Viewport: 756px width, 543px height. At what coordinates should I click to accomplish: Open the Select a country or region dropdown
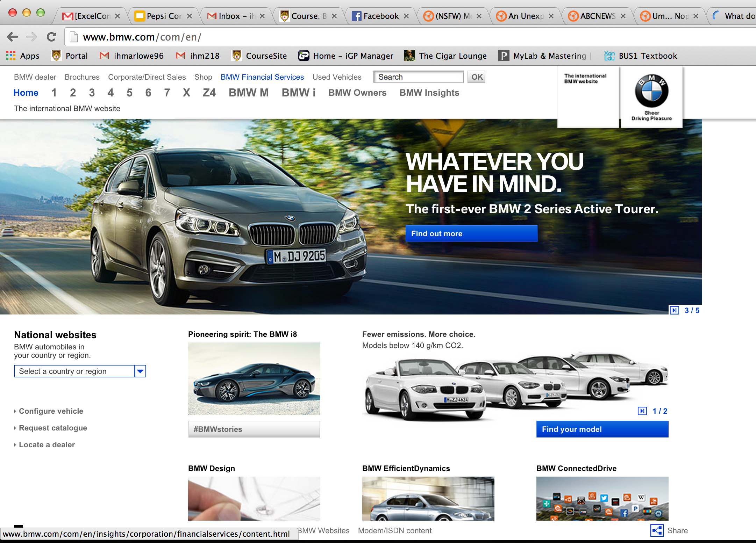coord(80,371)
